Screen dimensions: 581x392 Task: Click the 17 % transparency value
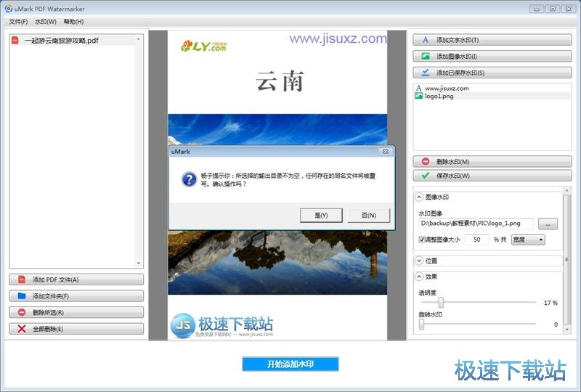pyautogui.click(x=550, y=303)
